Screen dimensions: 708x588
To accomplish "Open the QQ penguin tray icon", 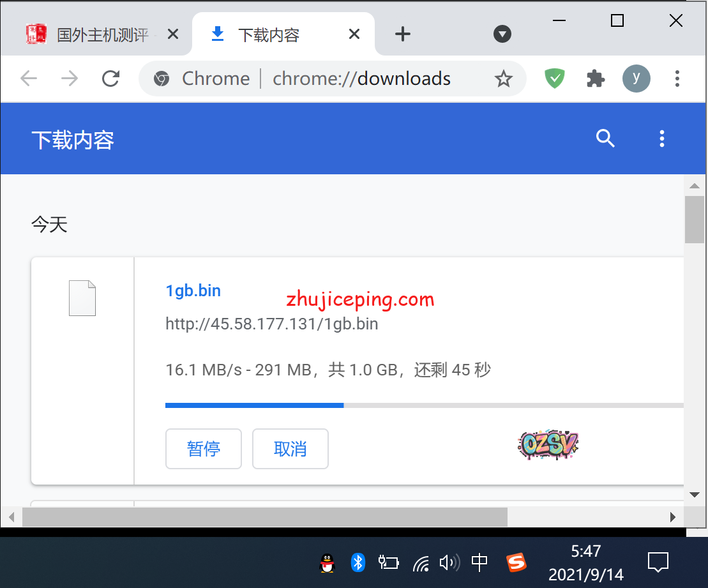I will [x=327, y=562].
